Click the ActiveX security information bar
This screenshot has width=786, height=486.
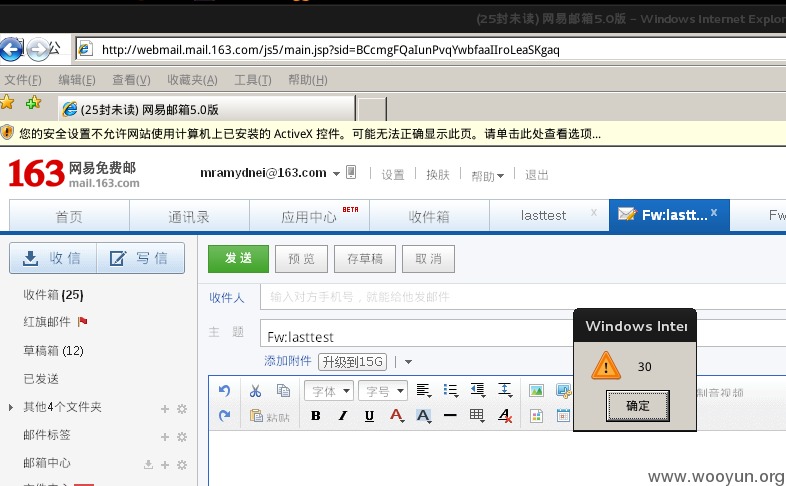(393, 134)
